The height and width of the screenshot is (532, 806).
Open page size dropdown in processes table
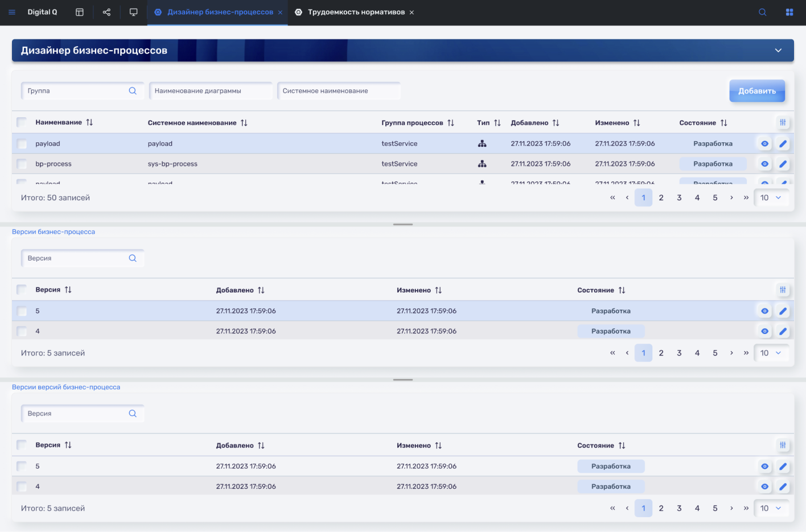(771, 197)
